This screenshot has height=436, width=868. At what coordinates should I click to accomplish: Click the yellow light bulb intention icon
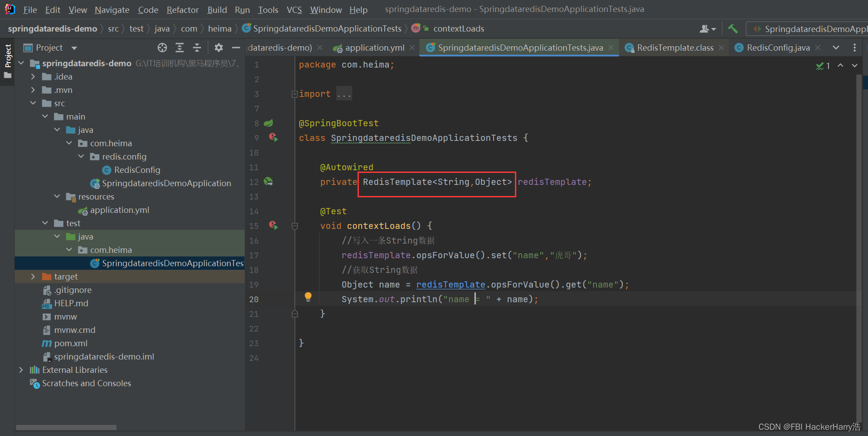308,297
